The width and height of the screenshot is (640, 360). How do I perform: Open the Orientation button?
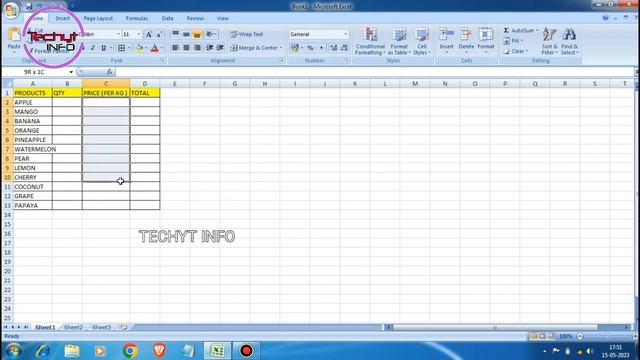coord(211,34)
